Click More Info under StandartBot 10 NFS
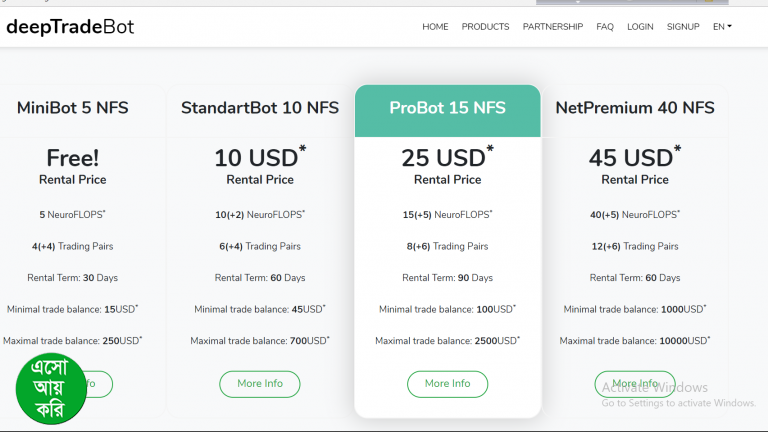Image resolution: width=768 pixels, height=432 pixels. 260,384
